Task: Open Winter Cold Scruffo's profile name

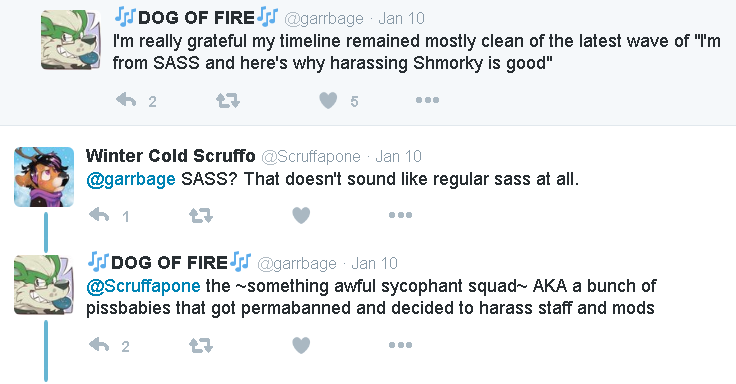Action: 170,156
